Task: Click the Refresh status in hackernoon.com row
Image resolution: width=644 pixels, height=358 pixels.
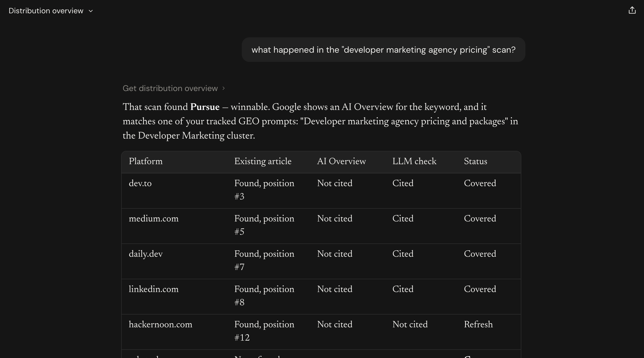Action: [x=478, y=325]
